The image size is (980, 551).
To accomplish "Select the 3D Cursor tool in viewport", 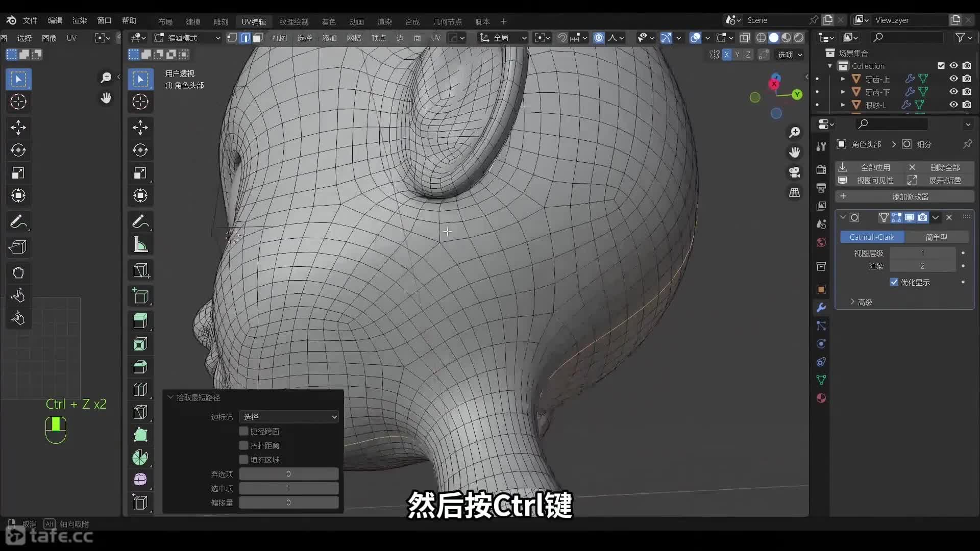I will (x=140, y=102).
